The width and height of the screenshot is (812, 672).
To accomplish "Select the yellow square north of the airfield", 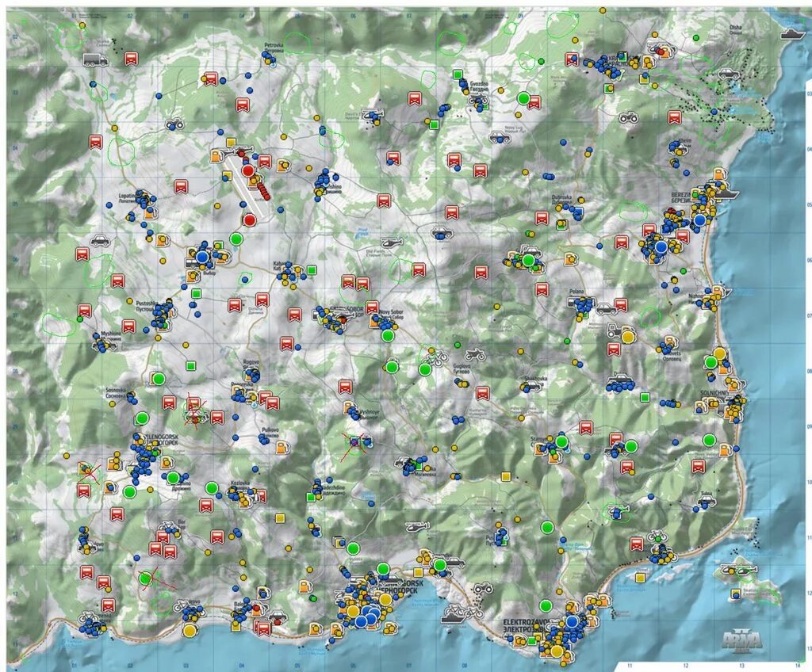I will (x=231, y=143).
